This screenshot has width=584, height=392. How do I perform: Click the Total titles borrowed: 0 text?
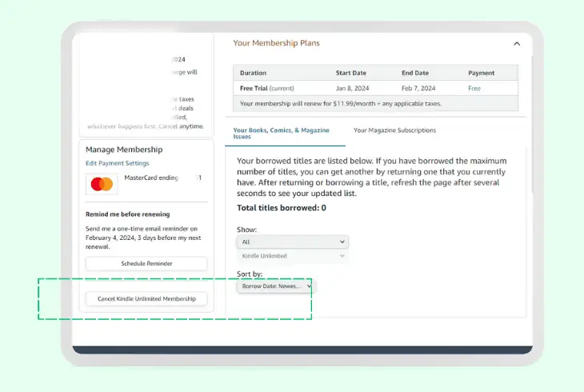281,208
